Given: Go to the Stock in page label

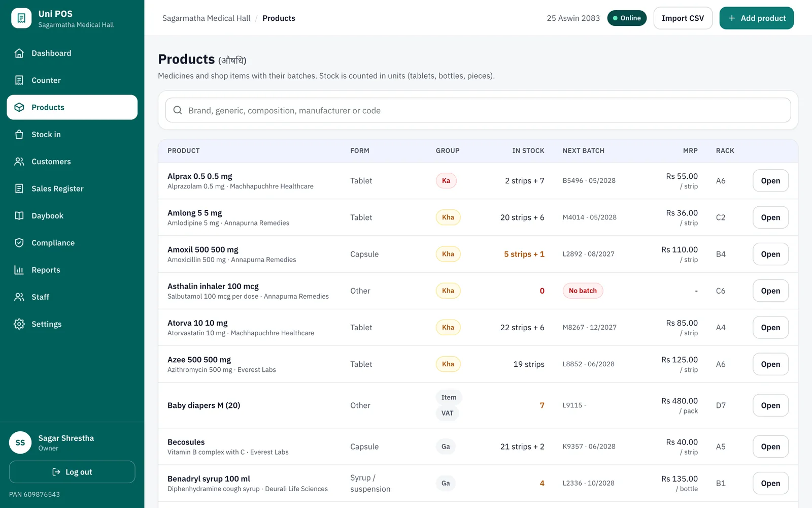Looking at the screenshot, I should [x=46, y=135].
